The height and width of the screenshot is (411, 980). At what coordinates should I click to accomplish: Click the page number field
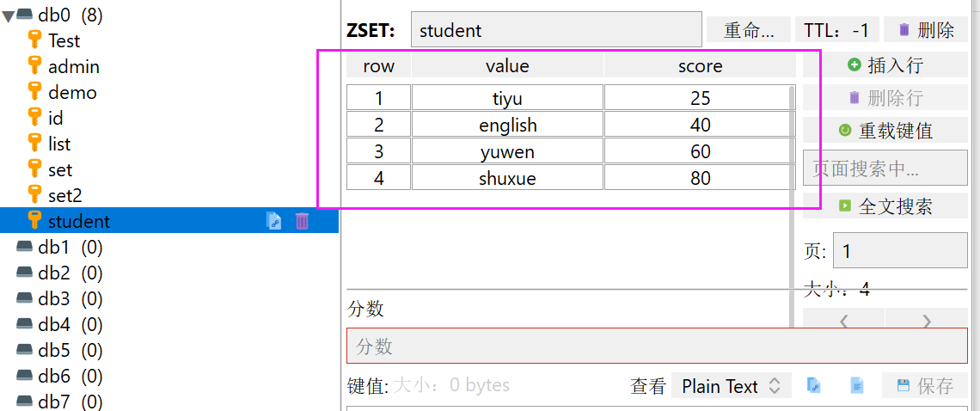click(x=901, y=251)
